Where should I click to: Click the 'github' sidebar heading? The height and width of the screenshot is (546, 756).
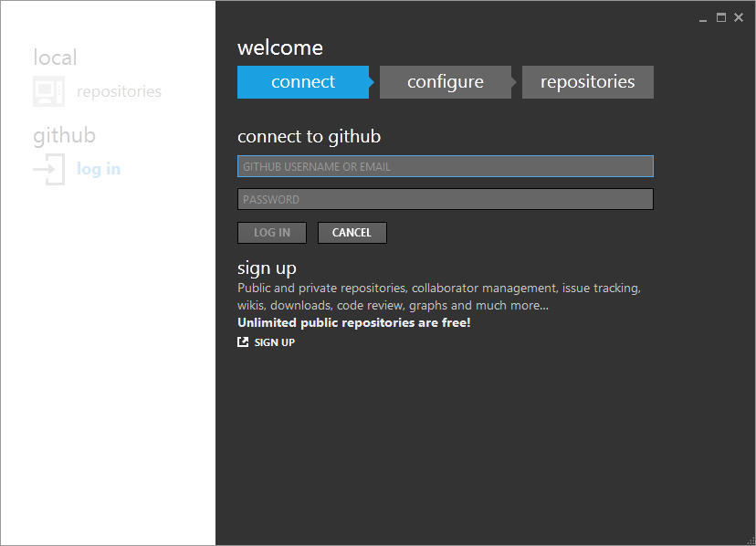(x=64, y=136)
